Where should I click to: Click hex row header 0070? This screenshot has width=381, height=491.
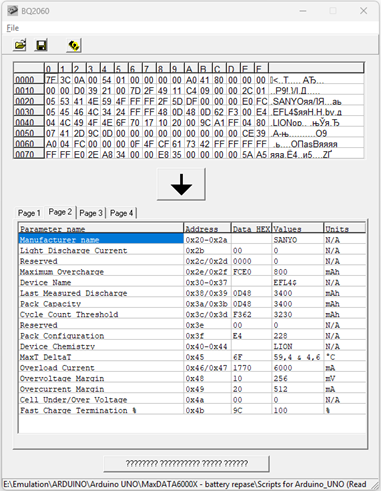point(29,154)
